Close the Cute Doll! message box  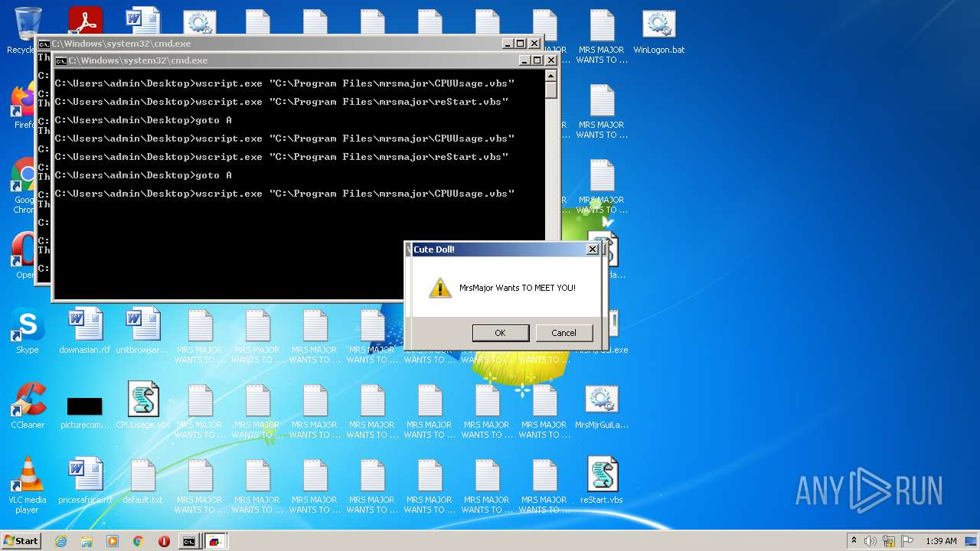click(x=592, y=249)
